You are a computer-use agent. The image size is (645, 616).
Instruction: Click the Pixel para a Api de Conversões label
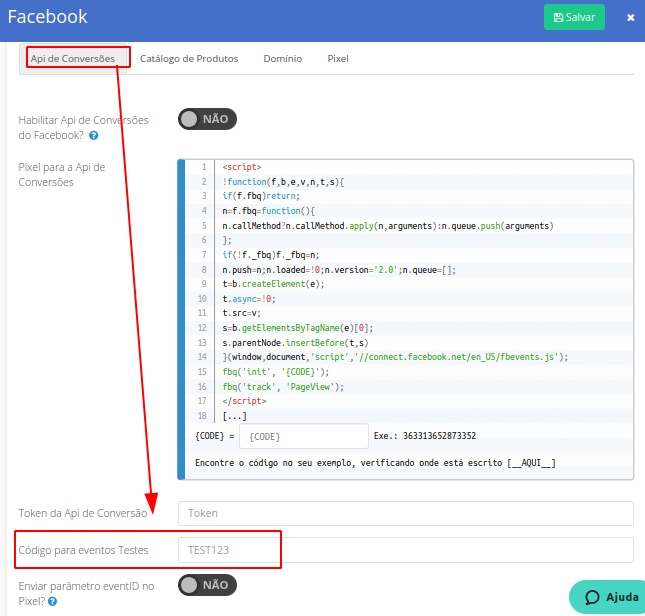[x=62, y=175]
